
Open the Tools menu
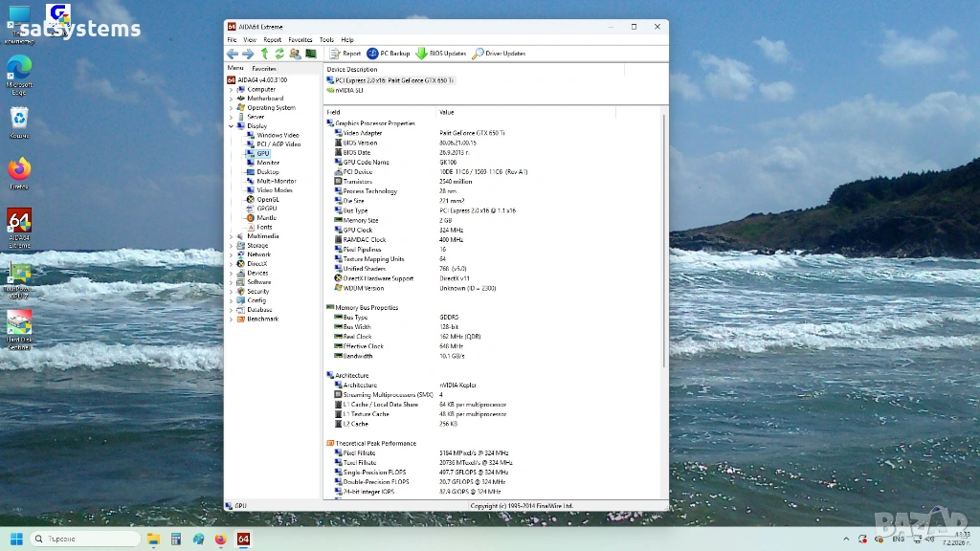(326, 40)
